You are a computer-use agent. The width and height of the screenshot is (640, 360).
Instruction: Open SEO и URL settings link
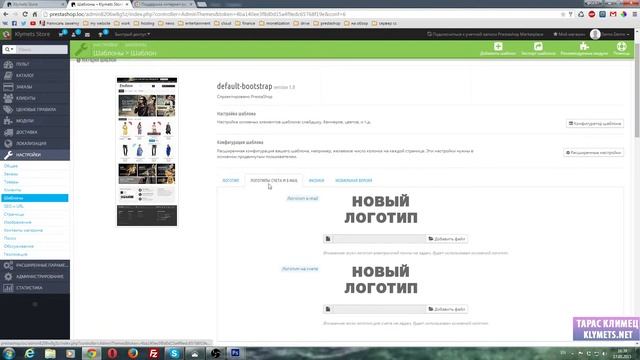[14, 206]
